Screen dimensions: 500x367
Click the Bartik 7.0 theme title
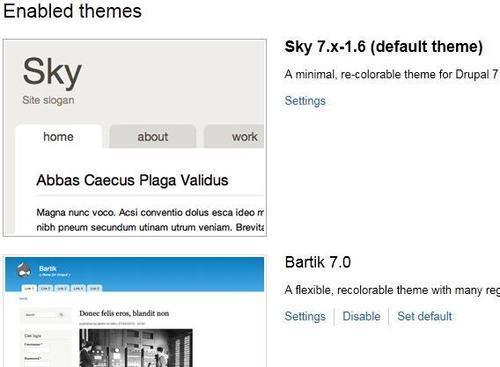[318, 262]
